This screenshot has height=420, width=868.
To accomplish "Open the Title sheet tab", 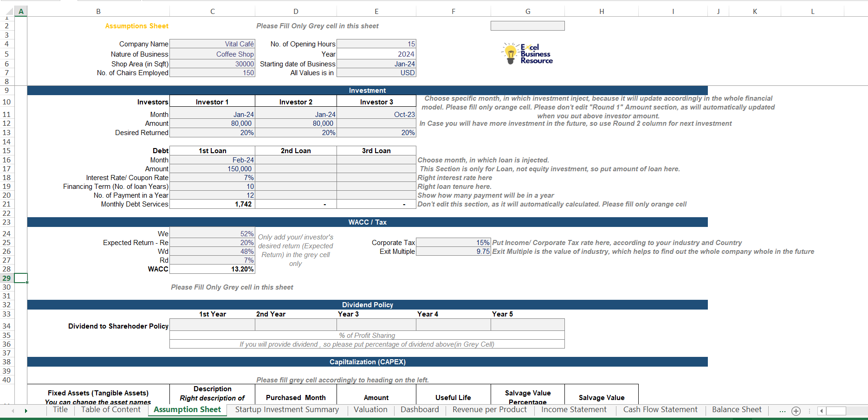I will [x=60, y=410].
